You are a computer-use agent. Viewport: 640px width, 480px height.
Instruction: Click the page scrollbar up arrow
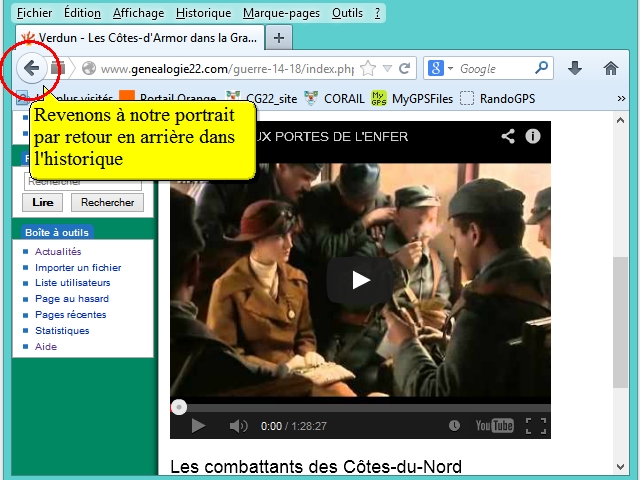[620, 120]
